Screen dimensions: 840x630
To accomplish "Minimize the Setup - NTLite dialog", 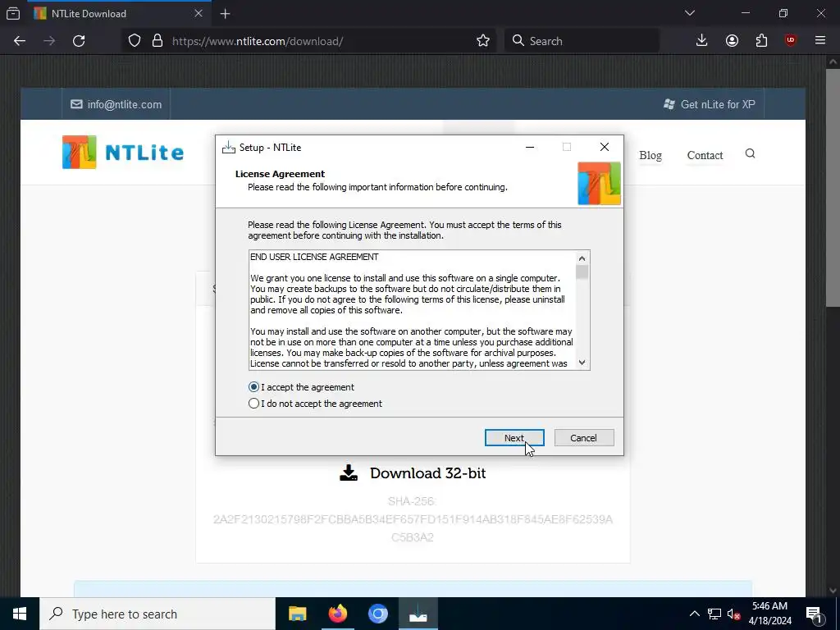I will pos(530,147).
